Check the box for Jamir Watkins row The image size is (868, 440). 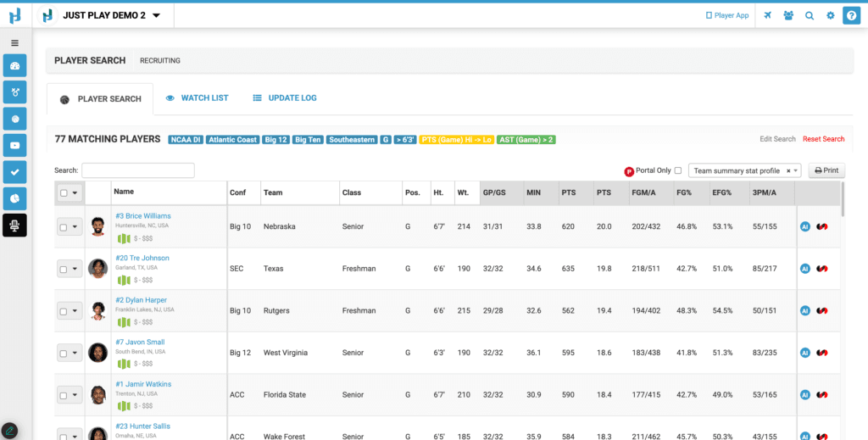tap(64, 395)
